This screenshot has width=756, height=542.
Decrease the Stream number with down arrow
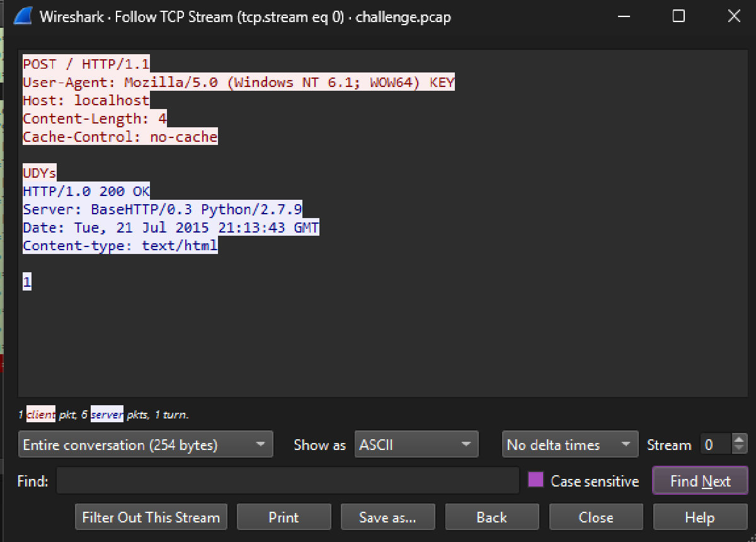point(740,449)
